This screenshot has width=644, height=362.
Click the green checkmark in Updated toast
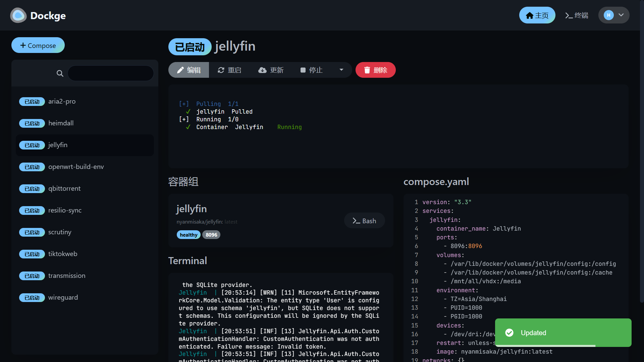click(x=509, y=333)
